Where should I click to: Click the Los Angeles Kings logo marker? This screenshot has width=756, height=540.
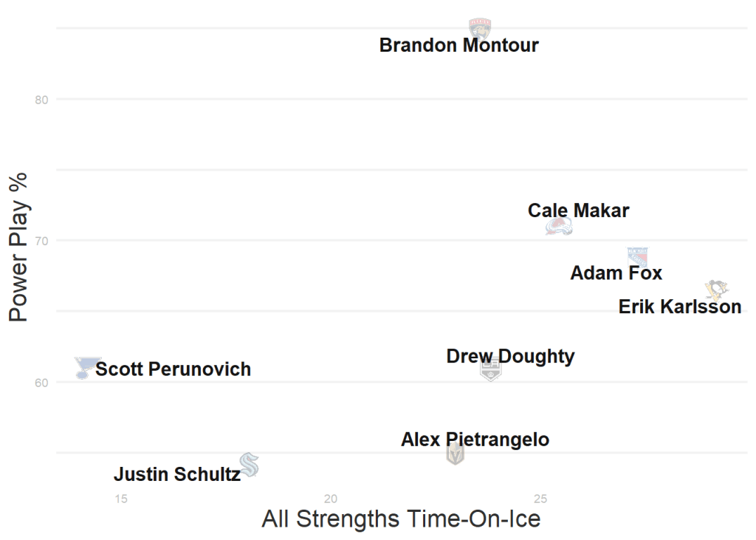[491, 369]
